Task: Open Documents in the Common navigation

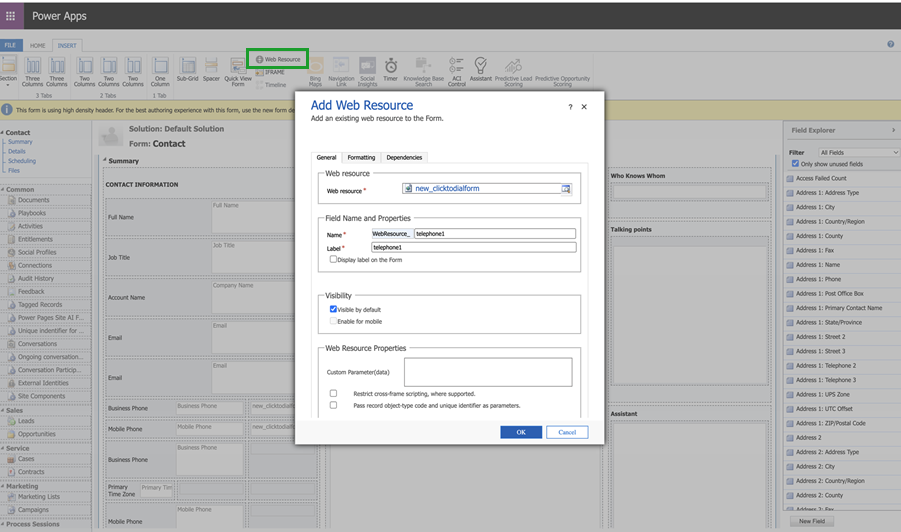Action: point(33,200)
